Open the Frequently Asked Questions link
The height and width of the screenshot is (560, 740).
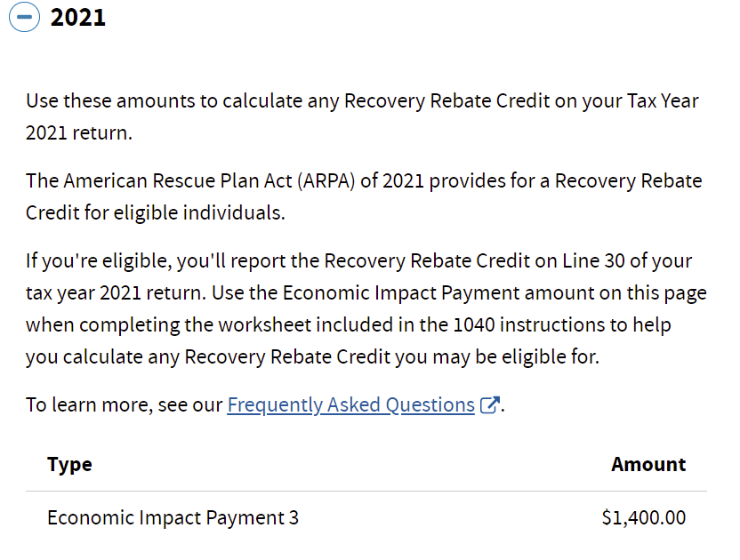(x=350, y=404)
